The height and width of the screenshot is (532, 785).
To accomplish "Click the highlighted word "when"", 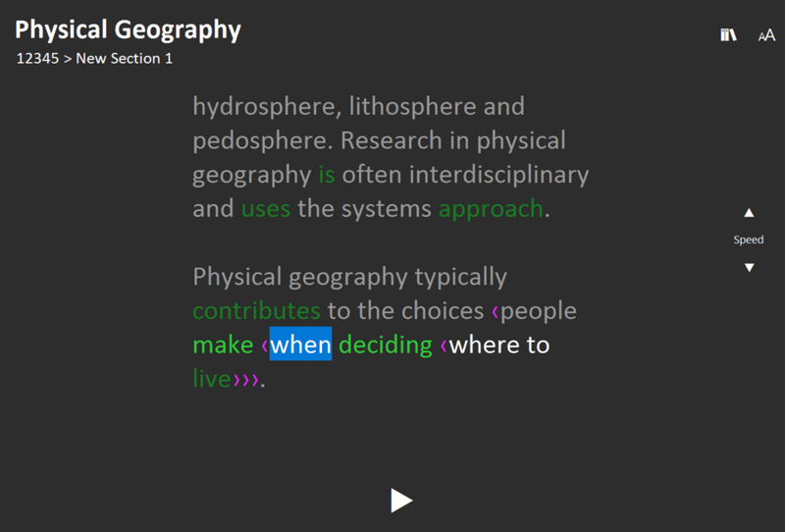I will click(x=300, y=345).
